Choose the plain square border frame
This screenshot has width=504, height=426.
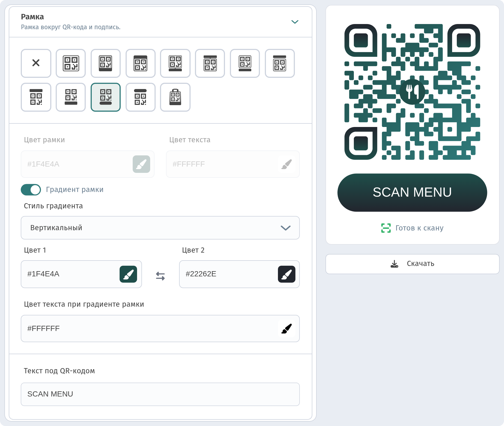coord(71,63)
